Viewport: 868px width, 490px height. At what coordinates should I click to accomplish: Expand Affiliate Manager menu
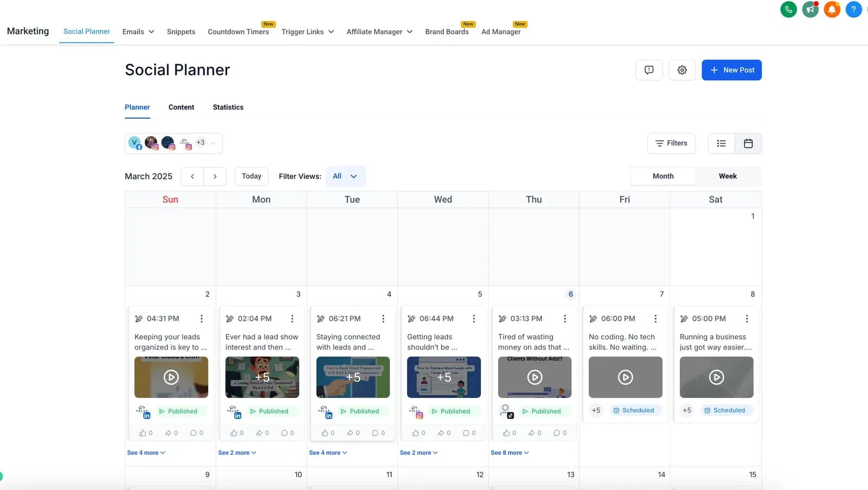click(380, 31)
